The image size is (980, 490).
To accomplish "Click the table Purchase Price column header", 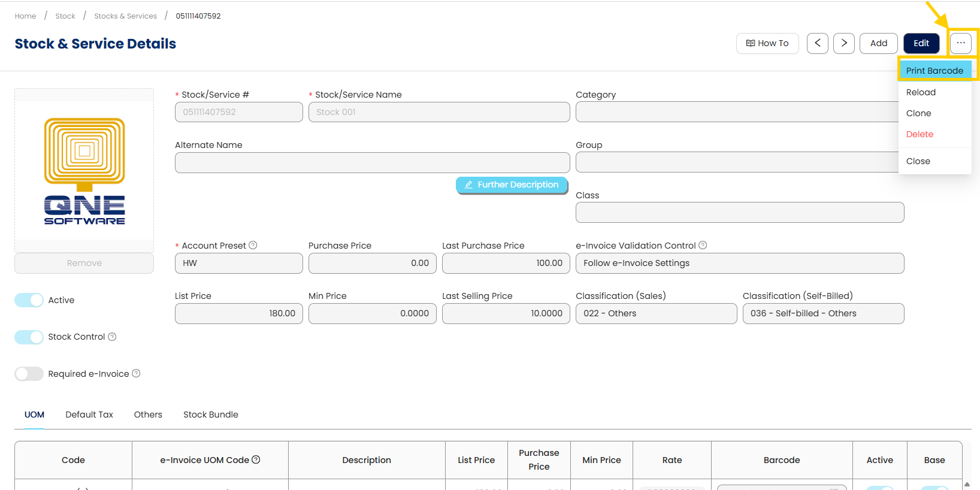I will [x=539, y=460].
